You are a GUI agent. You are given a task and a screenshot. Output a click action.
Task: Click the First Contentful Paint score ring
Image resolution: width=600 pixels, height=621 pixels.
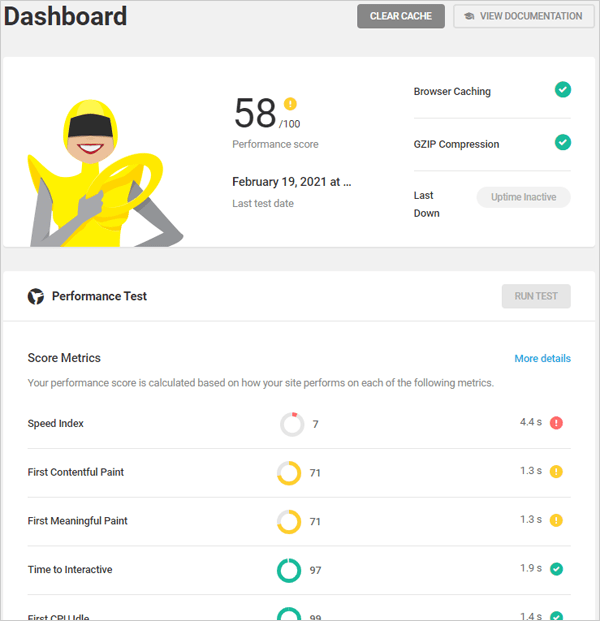coord(289,472)
